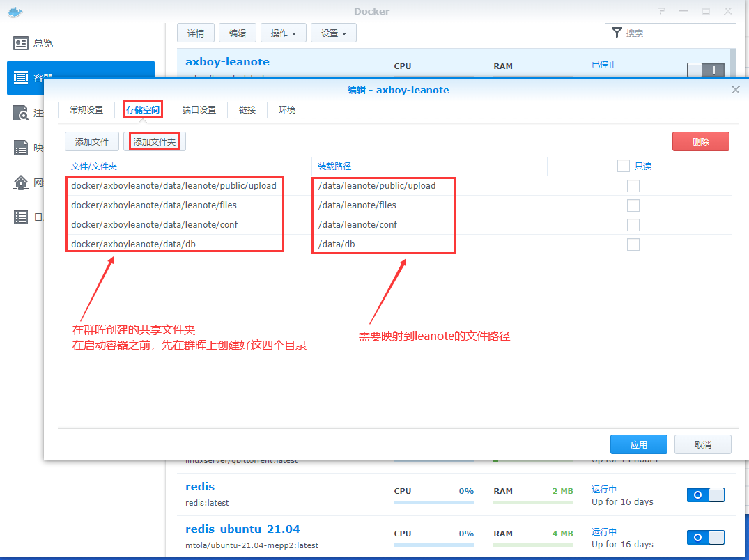Switch to the 端口设置 tab
Viewport: 749px width, 560px height.
[x=199, y=110]
